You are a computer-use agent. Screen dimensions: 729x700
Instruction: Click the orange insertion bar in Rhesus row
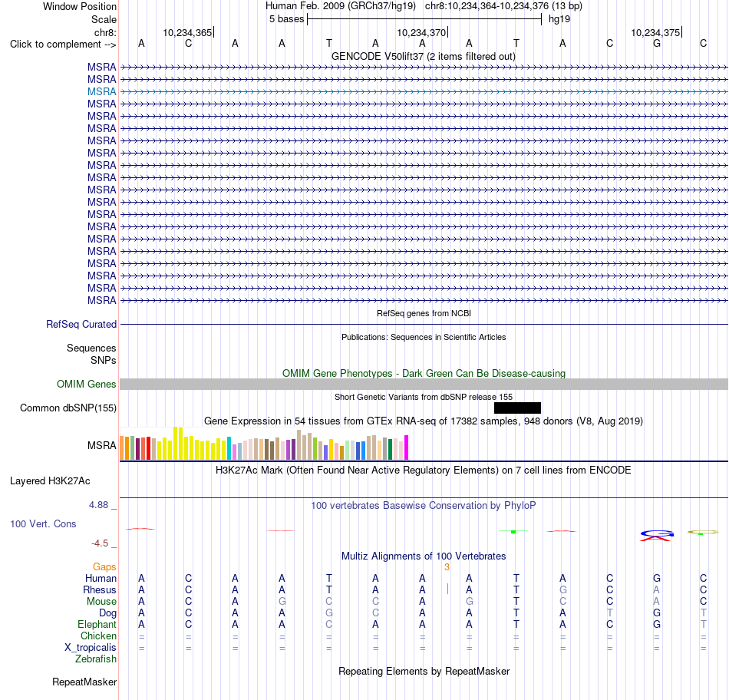coord(447,589)
